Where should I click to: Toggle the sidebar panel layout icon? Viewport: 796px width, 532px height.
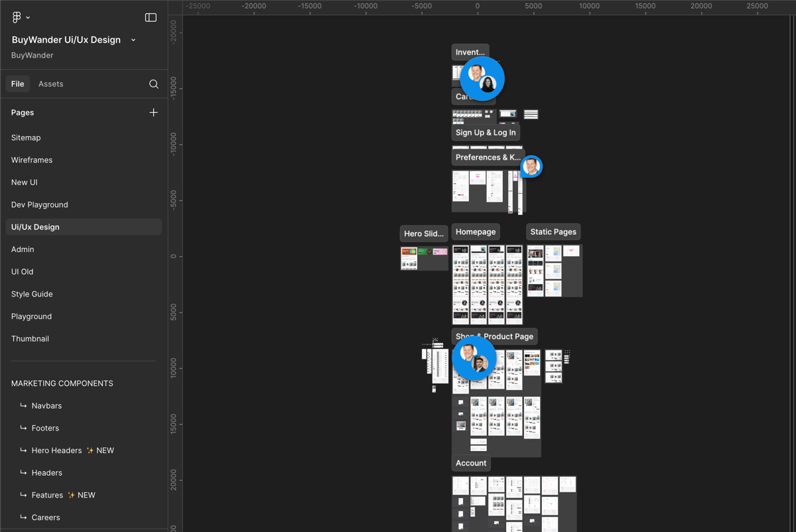[151, 17]
